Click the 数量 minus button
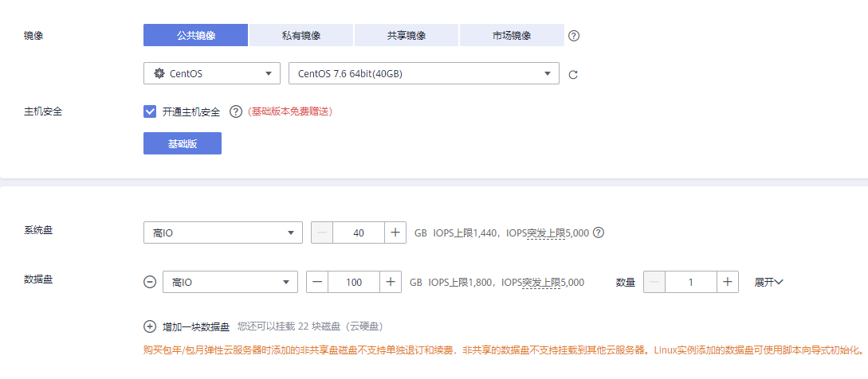868x379 pixels. pos(654,282)
